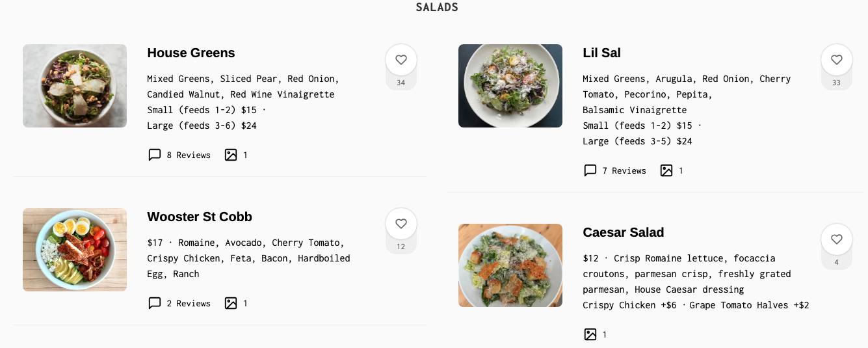This screenshot has height=348, width=868.
Task: Open the Caesar Salad item title
Action: tap(623, 232)
